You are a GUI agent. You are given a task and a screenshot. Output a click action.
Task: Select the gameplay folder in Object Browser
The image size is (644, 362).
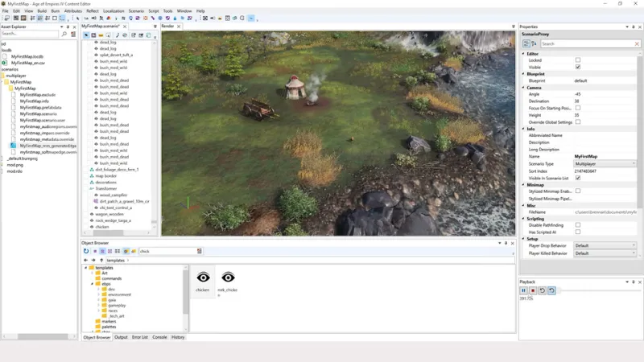pos(117,306)
